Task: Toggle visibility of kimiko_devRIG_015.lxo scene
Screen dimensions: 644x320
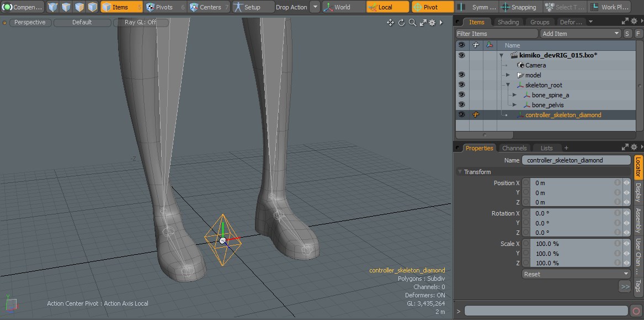Action: click(x=462, y=55)
